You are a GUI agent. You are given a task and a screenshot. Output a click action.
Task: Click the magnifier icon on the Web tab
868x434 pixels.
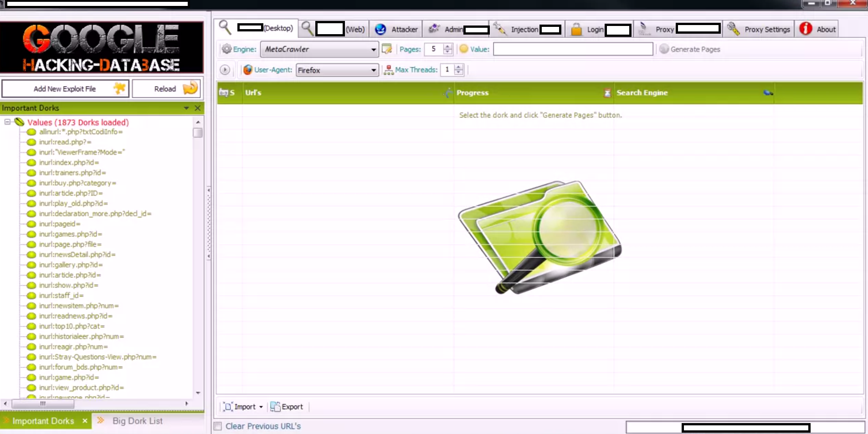point(308,28)
